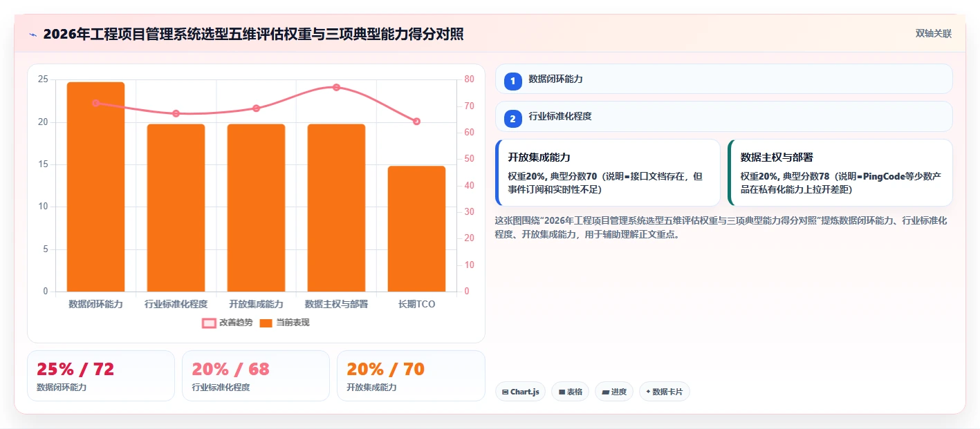Click the 25 tick on left axis
The width and height of the screenshot is (980, 429).
[43, 79]
